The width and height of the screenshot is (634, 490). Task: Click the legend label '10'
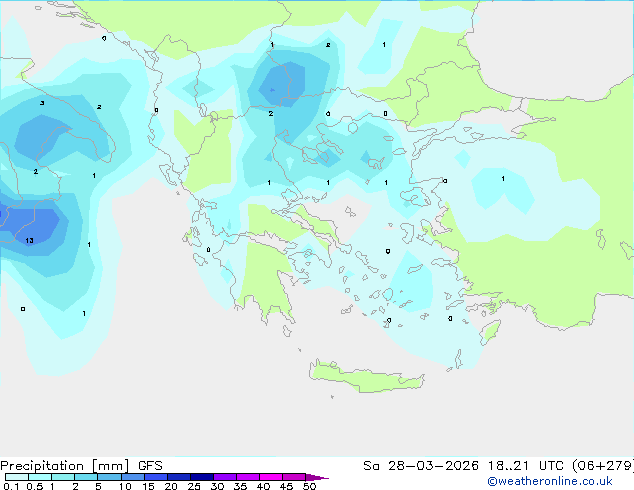[x=125, y=486]
